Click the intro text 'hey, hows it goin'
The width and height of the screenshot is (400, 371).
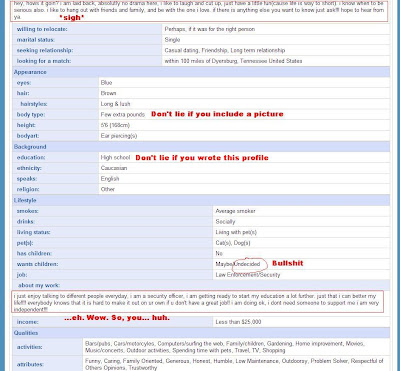pyautogui.click(x=199, y=11)
